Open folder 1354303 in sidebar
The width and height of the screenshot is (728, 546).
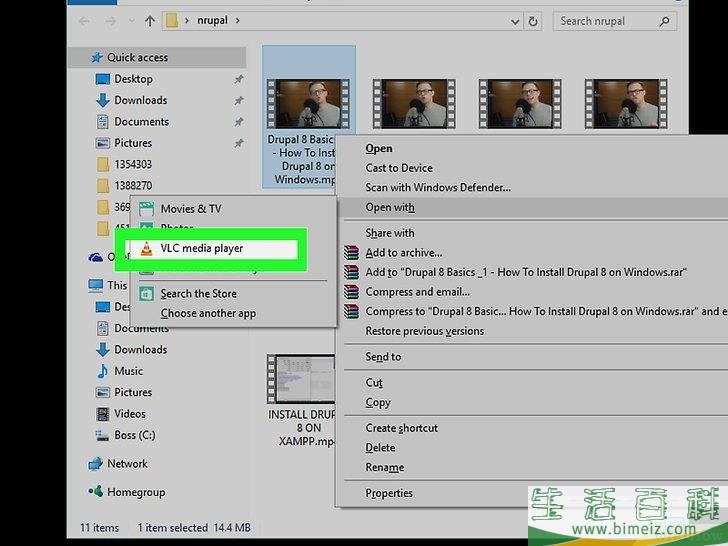point(133,164)
